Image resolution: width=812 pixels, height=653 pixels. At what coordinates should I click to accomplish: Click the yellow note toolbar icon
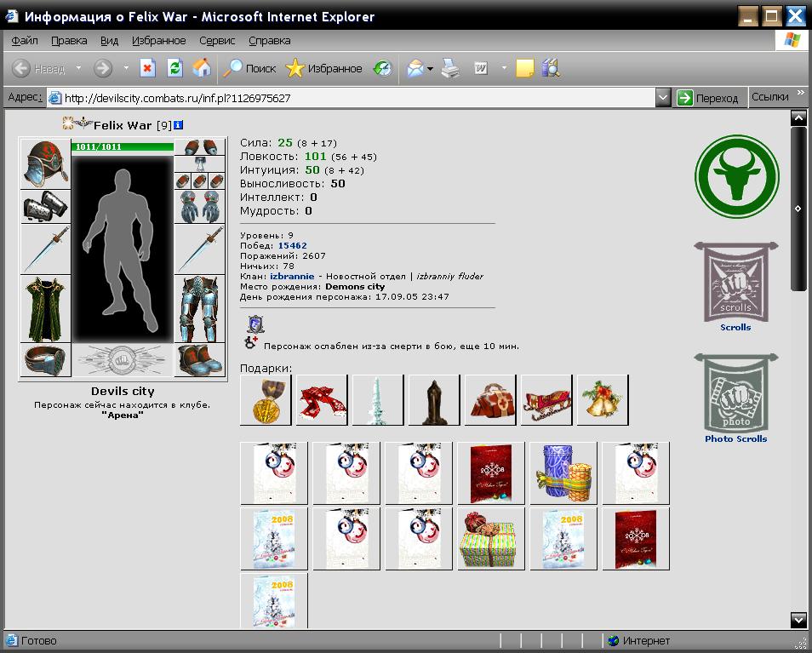524,68
